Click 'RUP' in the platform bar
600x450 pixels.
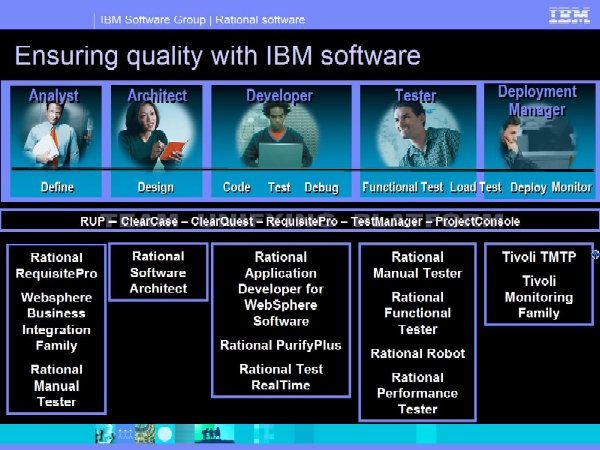(93, 222)
